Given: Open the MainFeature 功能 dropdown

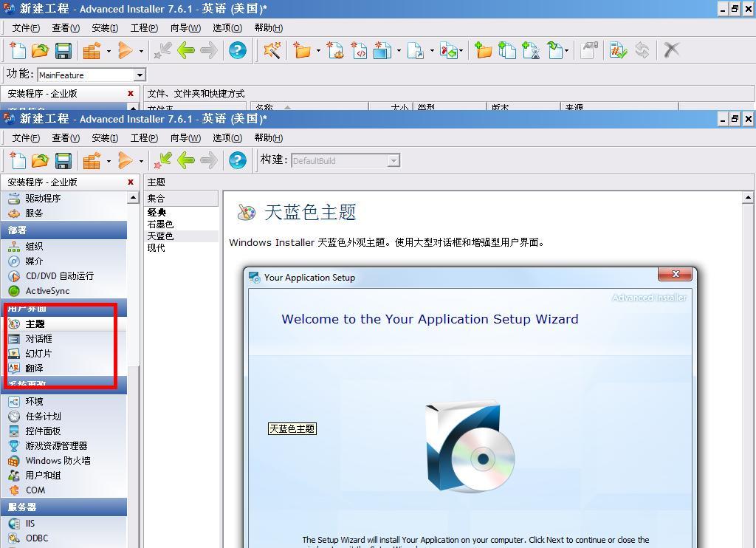Looking at the screenshot, I should pyautogui.click(x=140, y=75).
